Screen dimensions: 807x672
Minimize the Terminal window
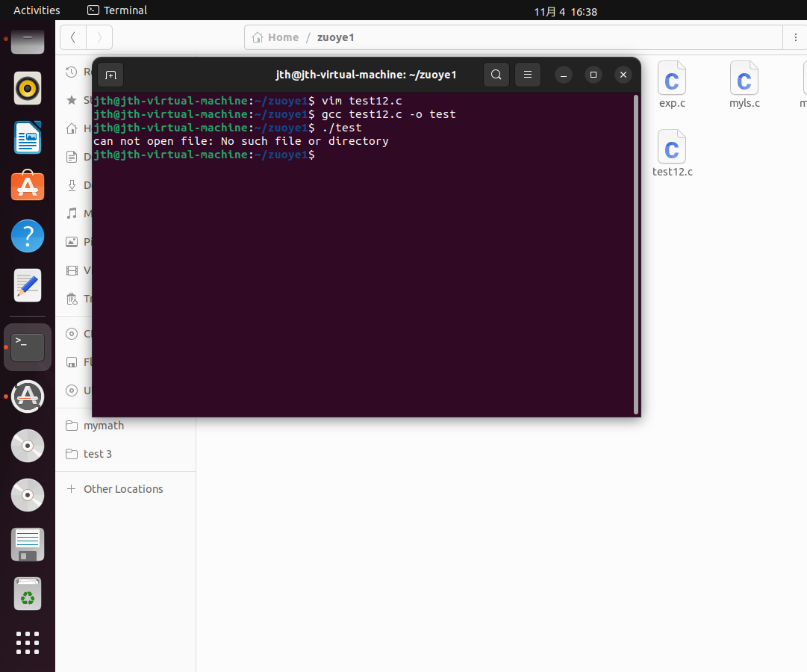564,75
